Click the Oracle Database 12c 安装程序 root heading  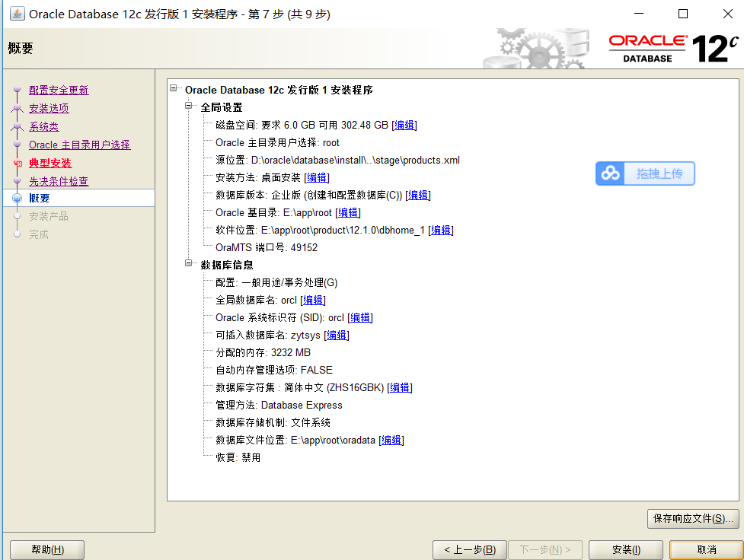[x=279, y=90]
